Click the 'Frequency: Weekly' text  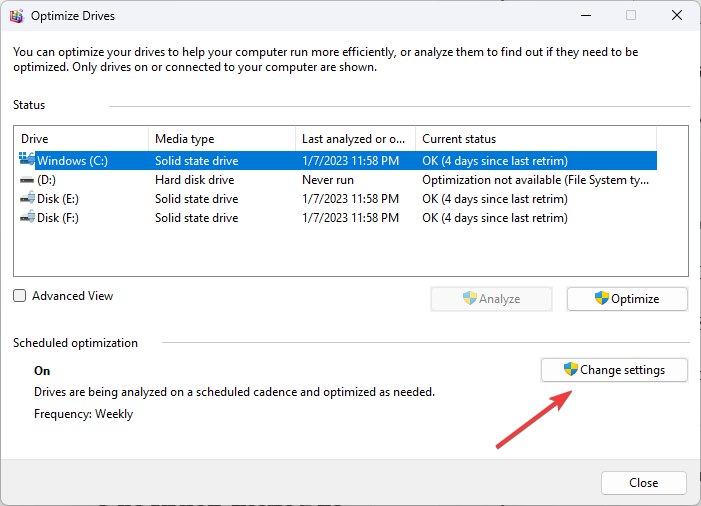pos(84,414)
